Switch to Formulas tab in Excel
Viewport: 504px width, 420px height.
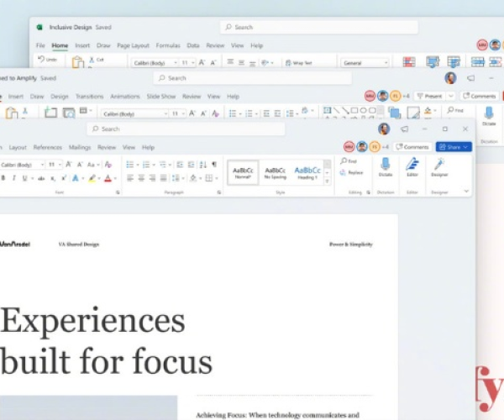click(168, 45)
